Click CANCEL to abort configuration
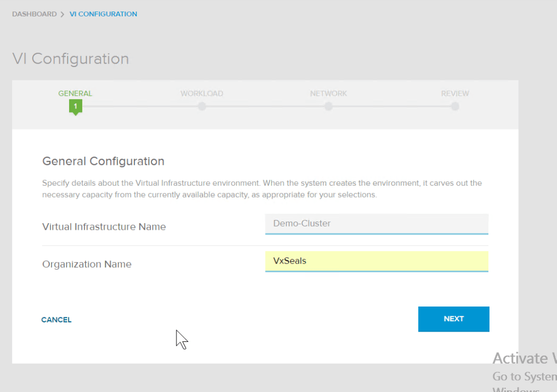The height and width of the screenshot is (392, 557). pos(56,320)
